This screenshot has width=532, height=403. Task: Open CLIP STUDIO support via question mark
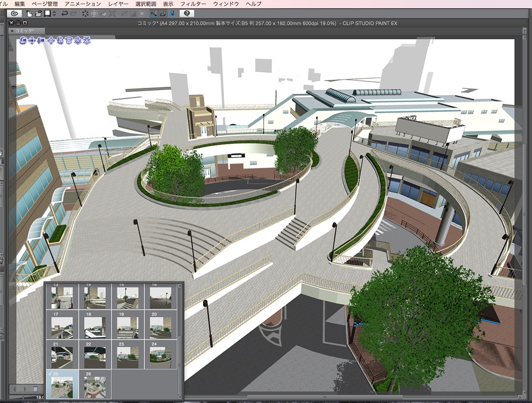187,14
